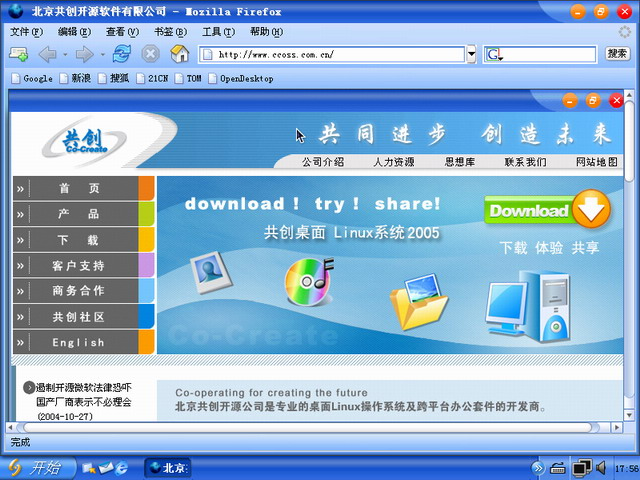Go forward with the right arrow button
Screen dimensions: 640x480
(x=85, y=54)
